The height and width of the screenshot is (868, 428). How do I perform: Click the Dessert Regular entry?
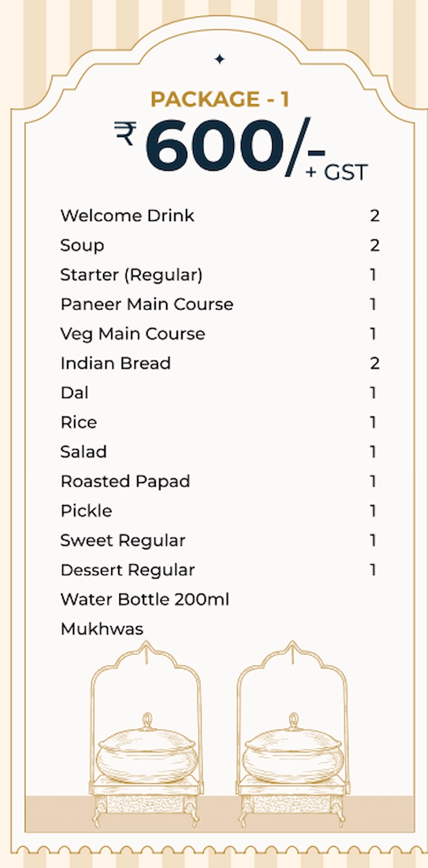tap(127, 570)
